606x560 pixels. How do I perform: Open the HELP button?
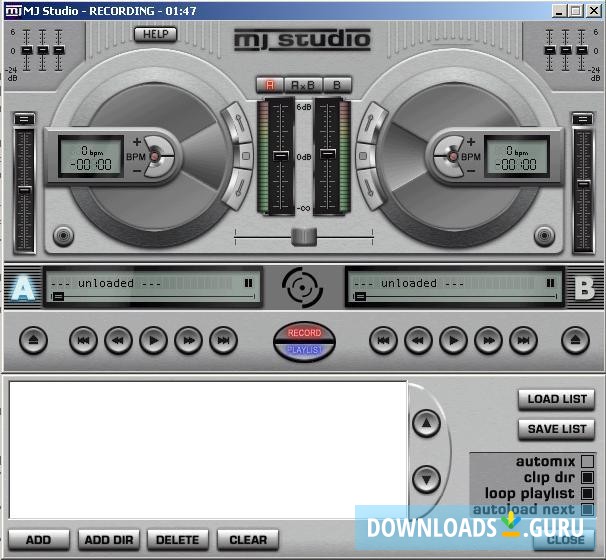156,34
